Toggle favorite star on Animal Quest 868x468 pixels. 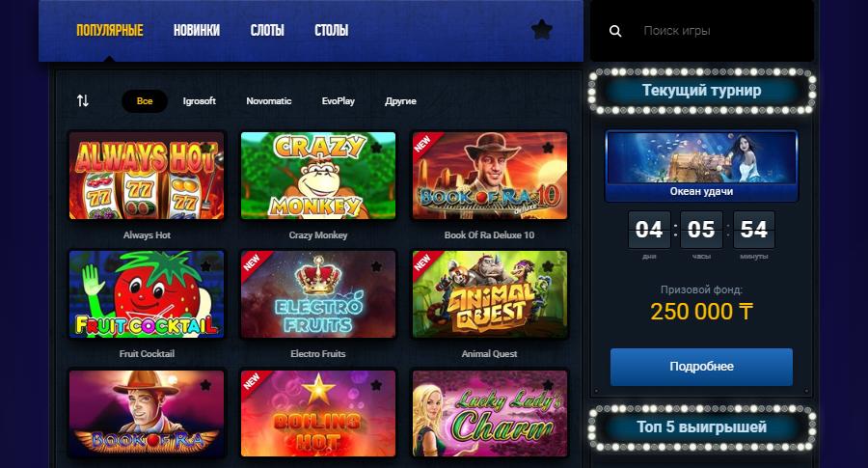(x=548, y=266)
